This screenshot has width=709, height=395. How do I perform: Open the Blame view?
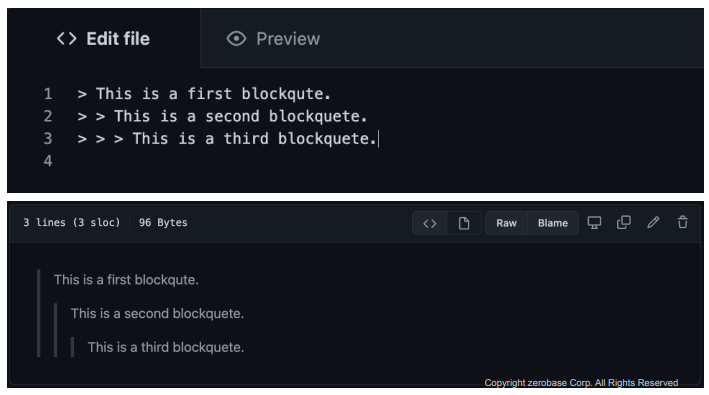click(x=553, y=223)
